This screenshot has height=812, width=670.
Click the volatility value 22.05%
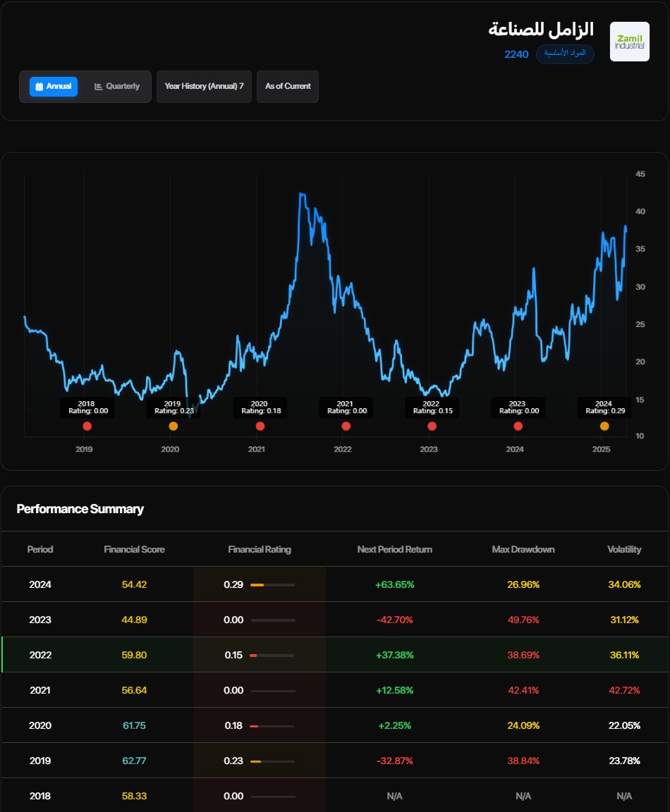pos(624,725)
